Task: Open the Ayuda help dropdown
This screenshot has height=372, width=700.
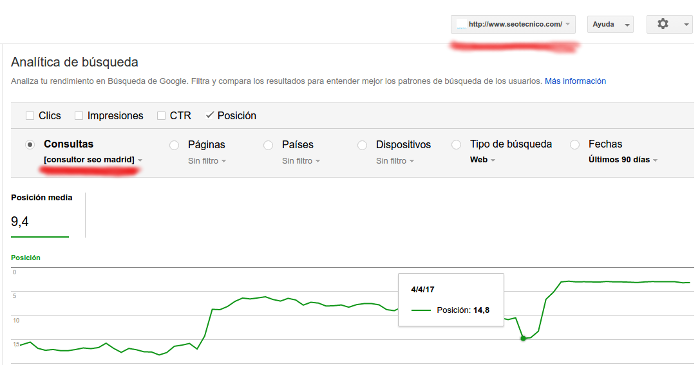Action: (610, 25)
